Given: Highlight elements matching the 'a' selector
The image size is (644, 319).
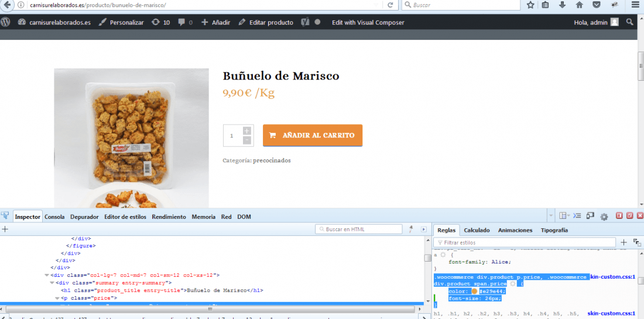Looking at the screenshot, I should pyautogui.click(x=443, y=255).
